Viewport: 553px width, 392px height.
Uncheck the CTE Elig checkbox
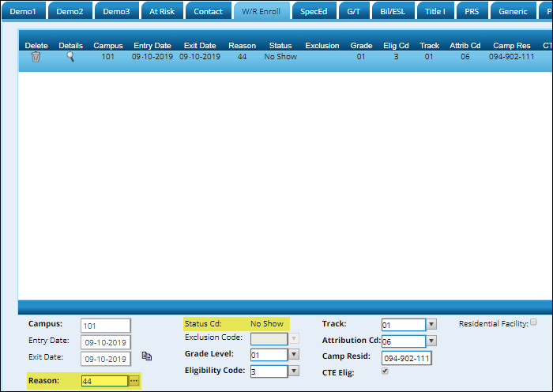point(385,371)
